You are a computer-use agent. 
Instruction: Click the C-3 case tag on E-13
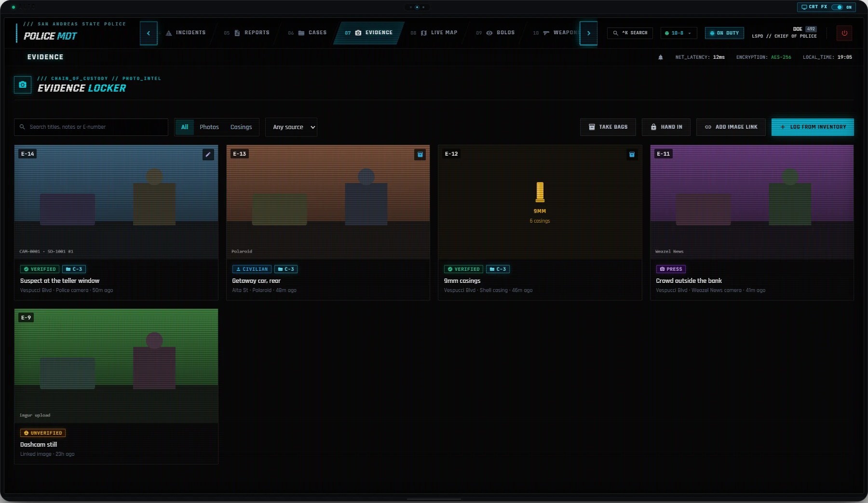[286, 269]
